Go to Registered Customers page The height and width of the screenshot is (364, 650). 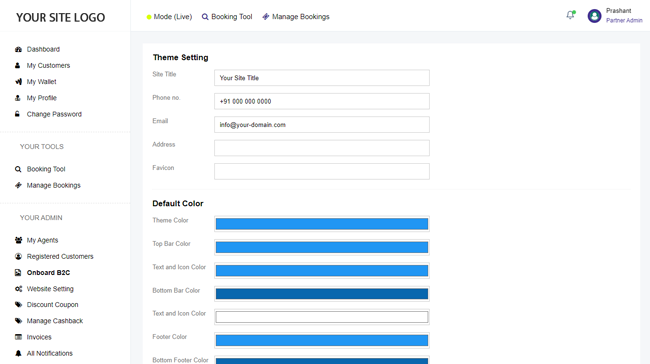[60, 257]
